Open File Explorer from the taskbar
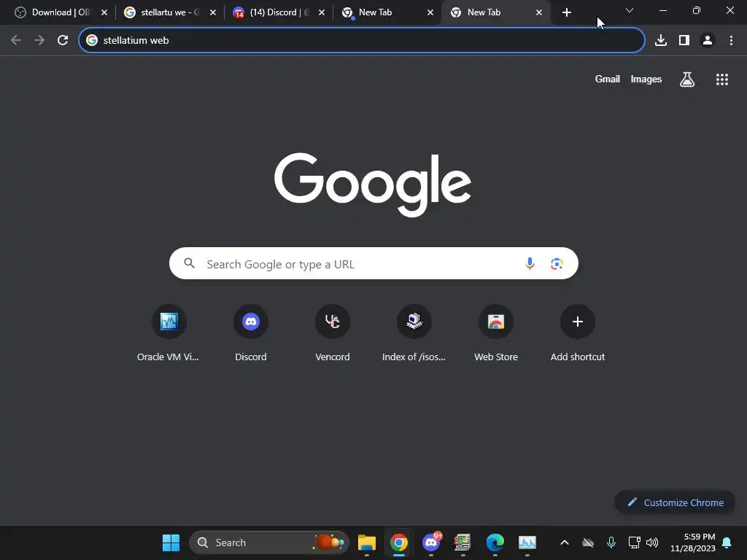Image resolution: width=747 pixels, height=560 pixels. point(367,542)
